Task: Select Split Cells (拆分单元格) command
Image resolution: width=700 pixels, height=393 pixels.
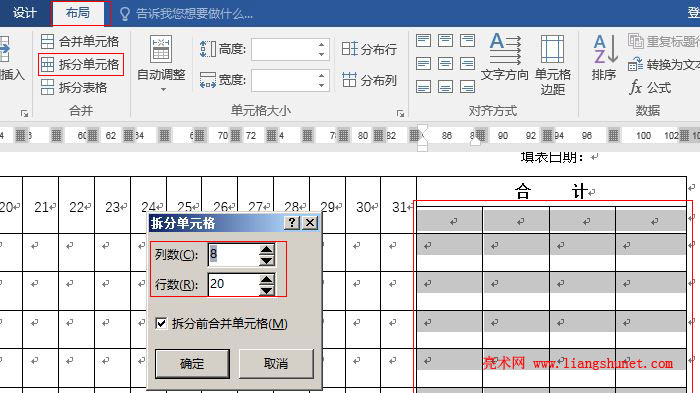Action: point(81,65)
